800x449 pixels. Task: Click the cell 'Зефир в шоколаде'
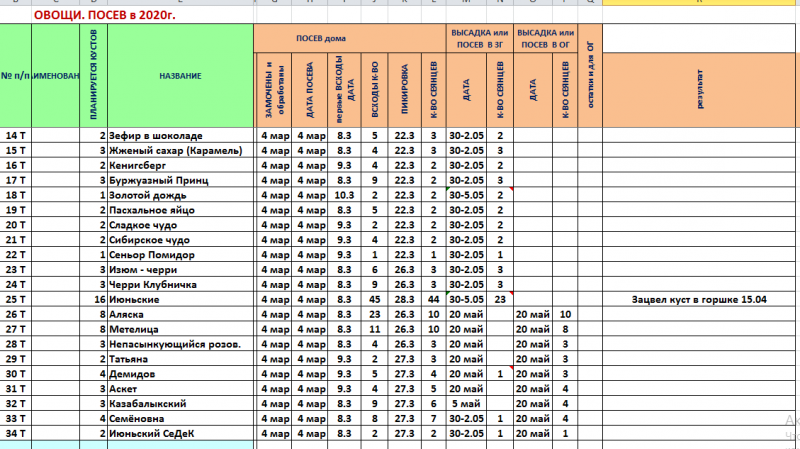180,136
